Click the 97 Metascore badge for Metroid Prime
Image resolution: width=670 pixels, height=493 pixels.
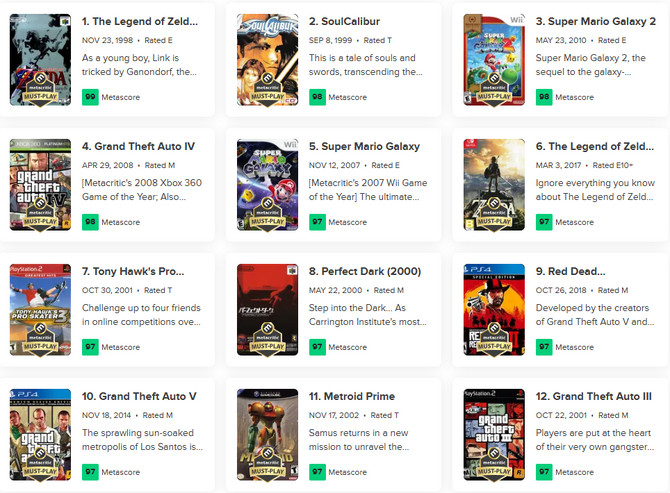317,472
